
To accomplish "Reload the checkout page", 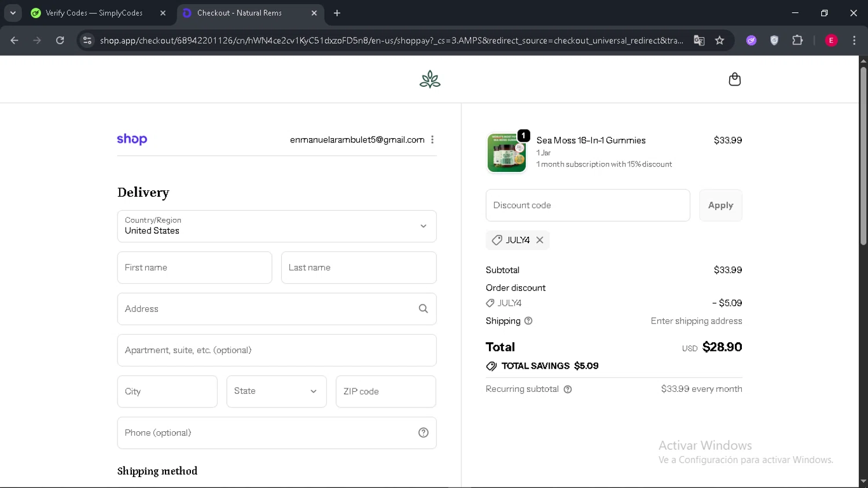I will (60, 41).
